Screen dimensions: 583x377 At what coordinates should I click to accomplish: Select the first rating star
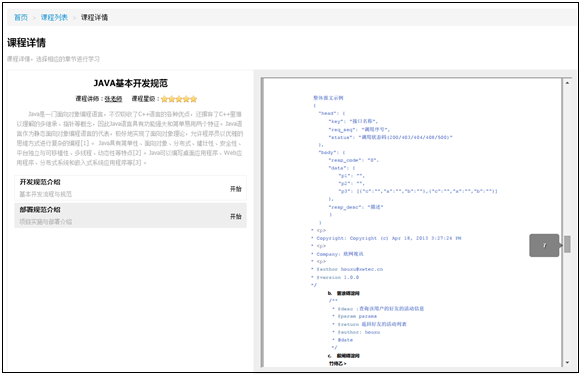point(164,99)
